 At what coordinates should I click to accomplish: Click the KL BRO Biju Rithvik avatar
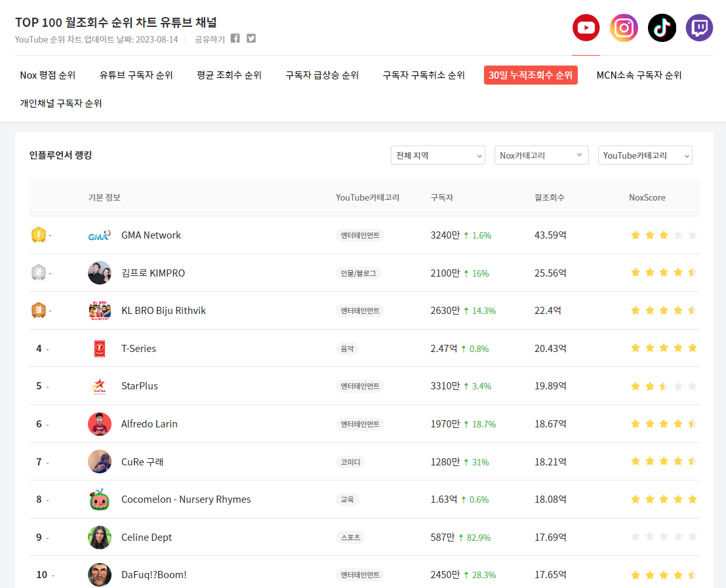pos(100,311)
